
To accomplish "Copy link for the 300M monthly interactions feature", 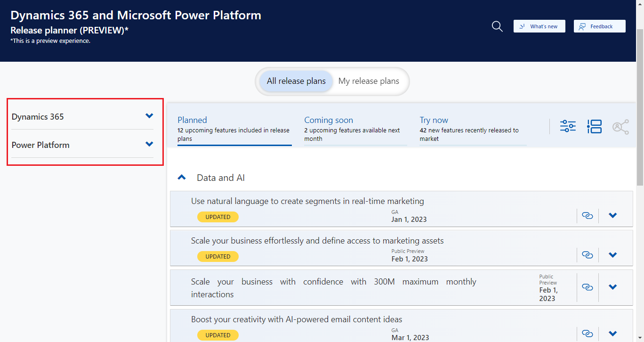I will 588,287.
